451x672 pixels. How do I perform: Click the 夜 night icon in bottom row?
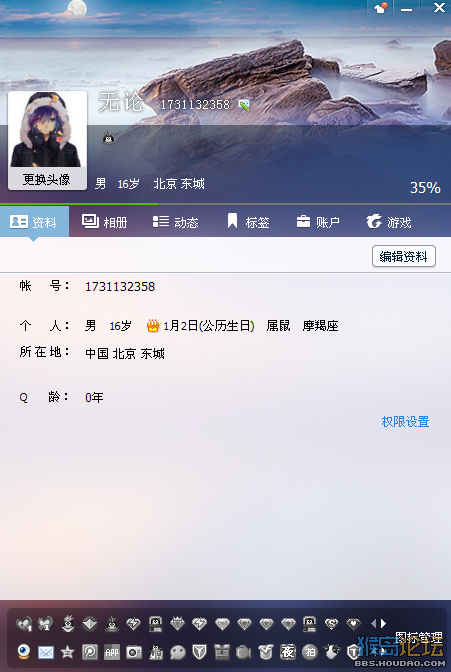(x=288, y=652)
